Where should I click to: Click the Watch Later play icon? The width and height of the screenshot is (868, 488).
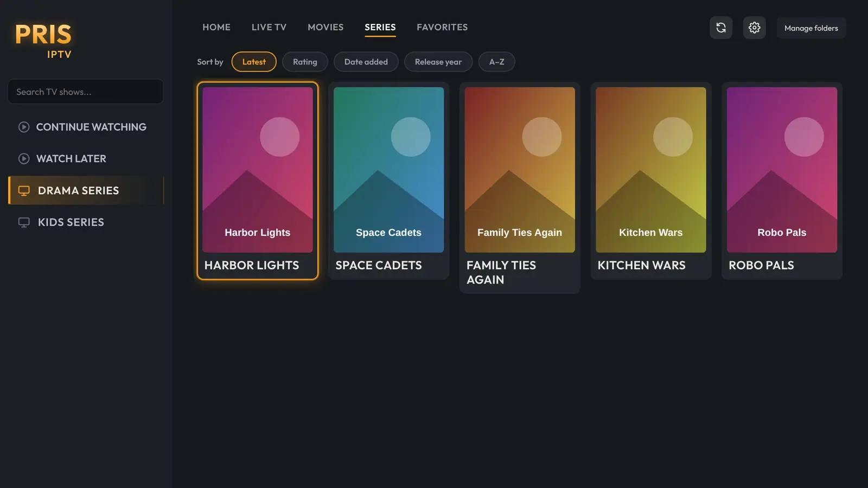click(x=24, y=159)
